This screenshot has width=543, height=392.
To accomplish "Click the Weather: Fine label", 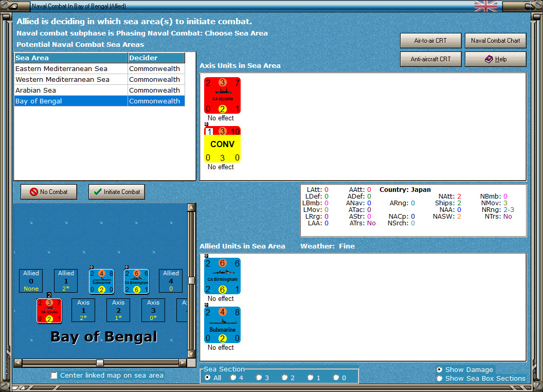I will 327,246.
